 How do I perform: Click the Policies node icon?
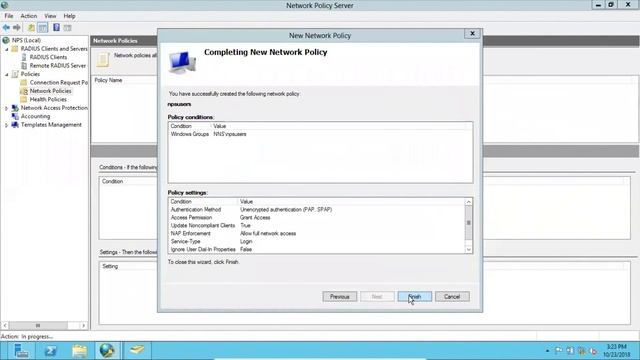pyautogui.click(x=15, y=74)
